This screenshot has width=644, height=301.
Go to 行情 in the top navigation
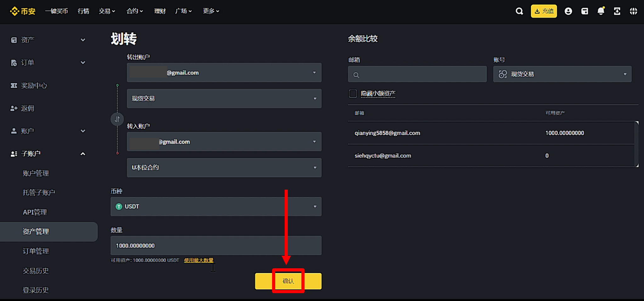83,11
